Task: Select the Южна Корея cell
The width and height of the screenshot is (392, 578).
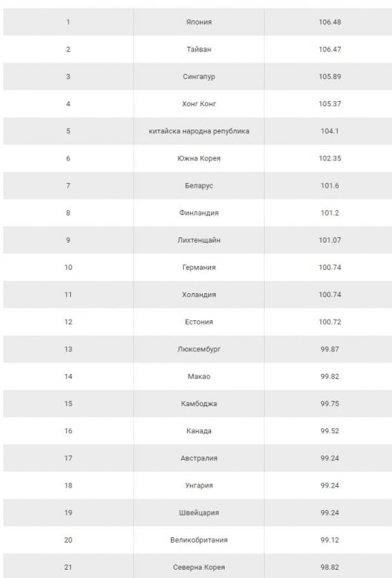Action: (199, 158)
